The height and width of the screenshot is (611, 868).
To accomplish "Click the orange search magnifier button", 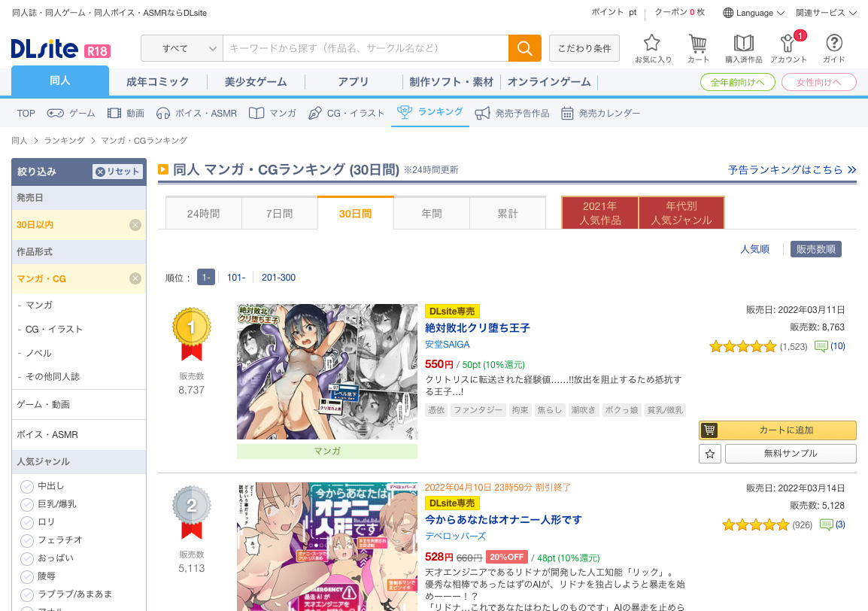I will coord(524,48).
